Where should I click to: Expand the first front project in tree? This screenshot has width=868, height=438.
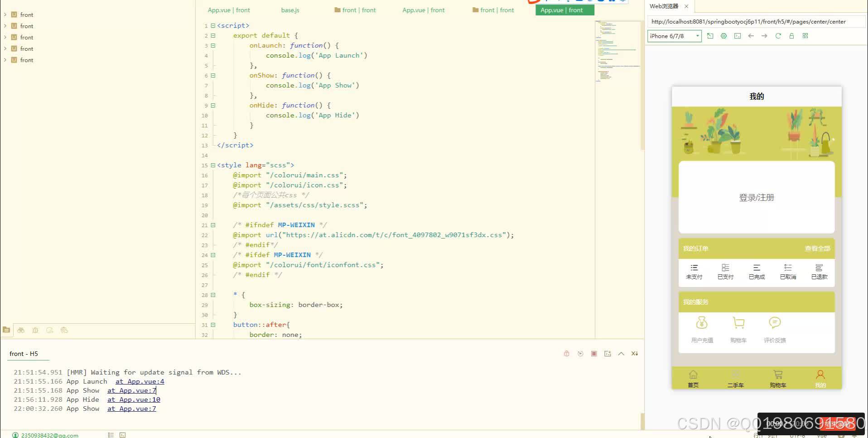[x=5, y=15]
